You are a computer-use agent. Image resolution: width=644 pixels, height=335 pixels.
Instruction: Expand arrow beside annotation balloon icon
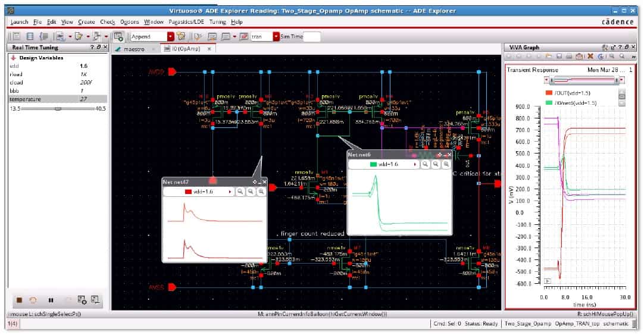[235, 36]
